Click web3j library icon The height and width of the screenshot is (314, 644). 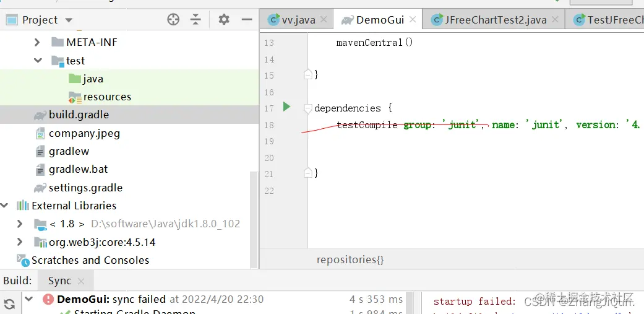coord(40,242)
